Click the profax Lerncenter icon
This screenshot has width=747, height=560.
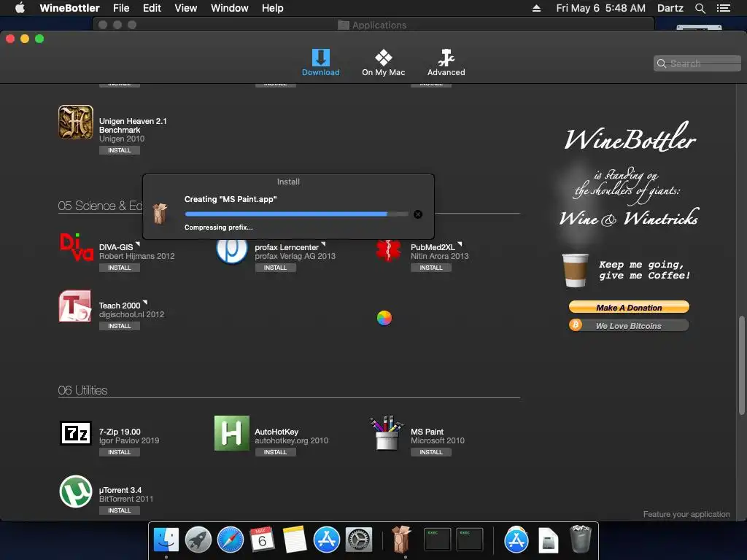pos(231,251)
